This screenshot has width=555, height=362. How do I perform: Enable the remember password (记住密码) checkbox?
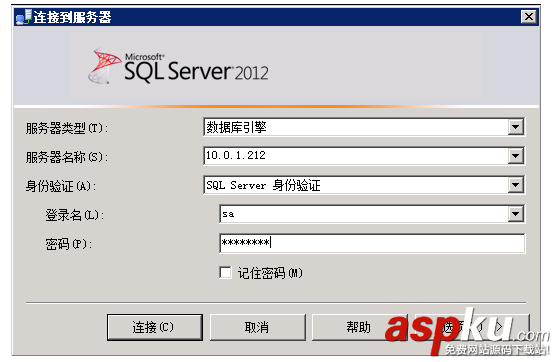click(225, 273)
